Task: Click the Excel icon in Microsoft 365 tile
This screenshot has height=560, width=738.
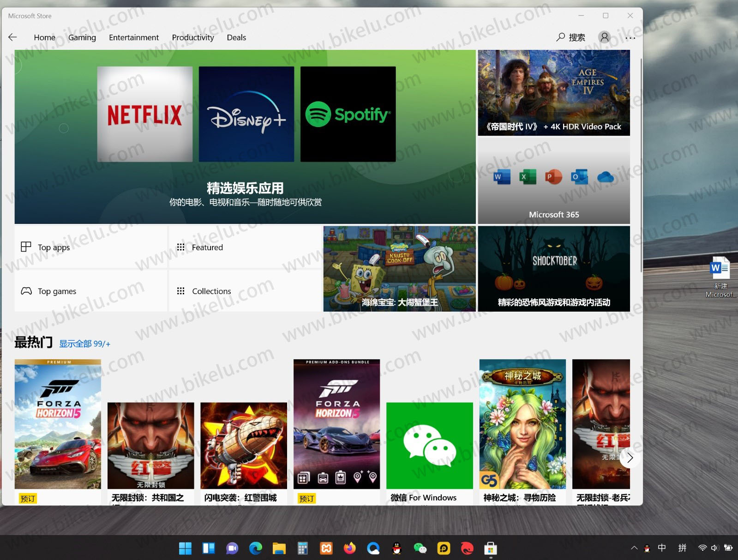Action: click(x=528, y=177)
